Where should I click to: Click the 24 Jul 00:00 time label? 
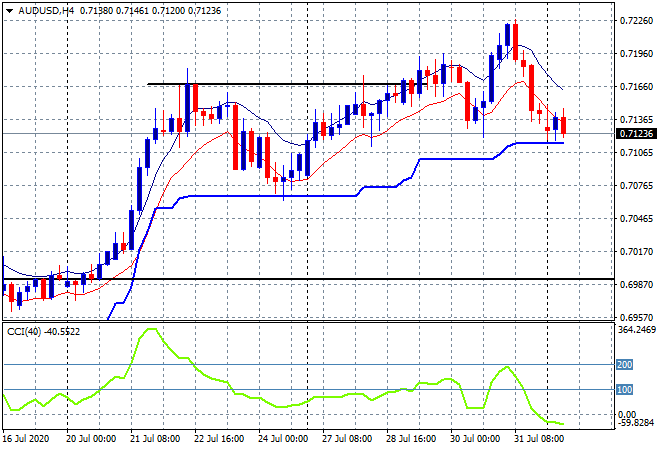(x=283, y=439)
